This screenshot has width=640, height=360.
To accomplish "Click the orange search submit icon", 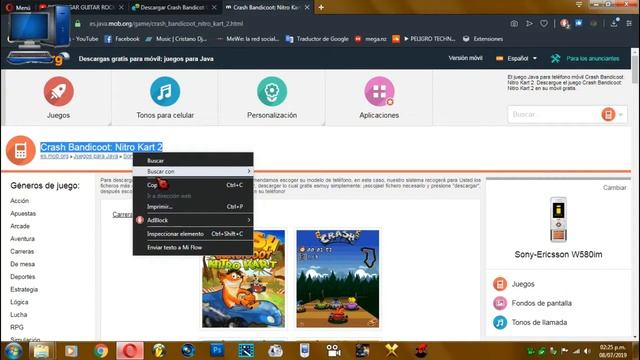I will click(608, 115).
